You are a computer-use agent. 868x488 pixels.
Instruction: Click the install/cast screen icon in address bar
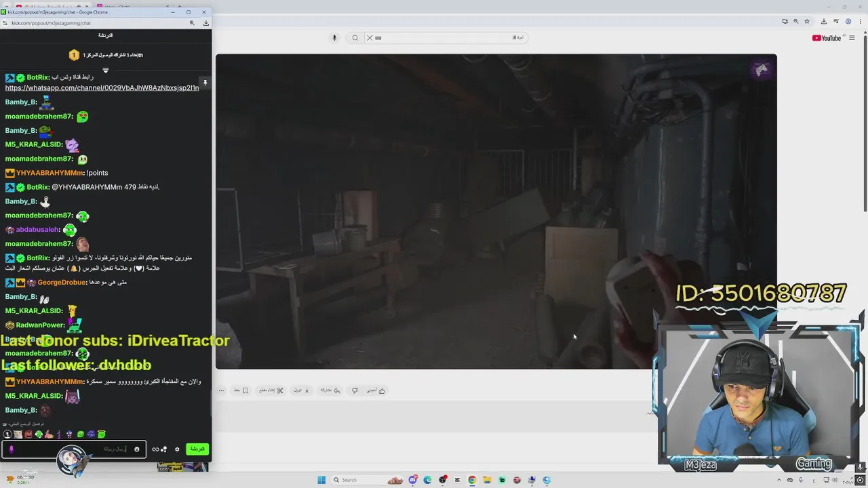(785, 21)
